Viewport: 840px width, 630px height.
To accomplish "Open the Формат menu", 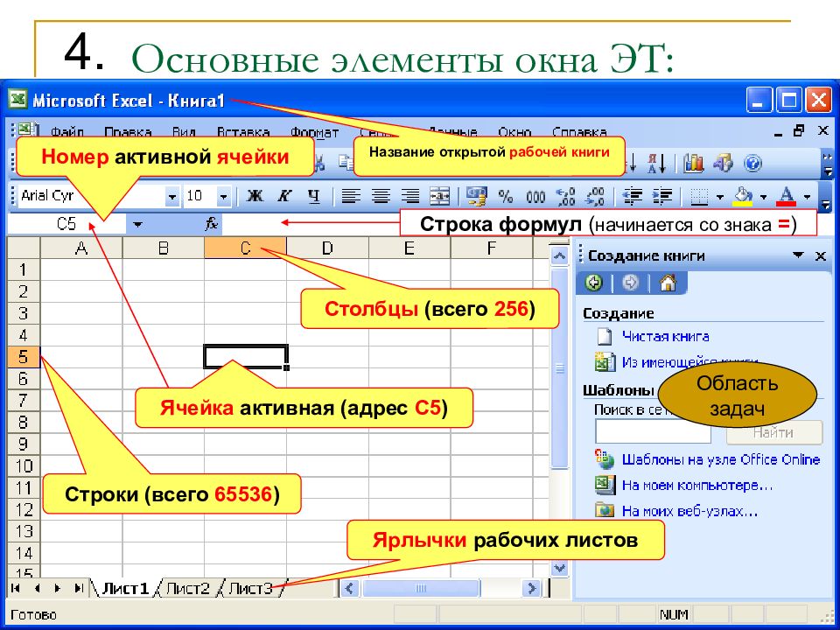I will click(314, 132).
